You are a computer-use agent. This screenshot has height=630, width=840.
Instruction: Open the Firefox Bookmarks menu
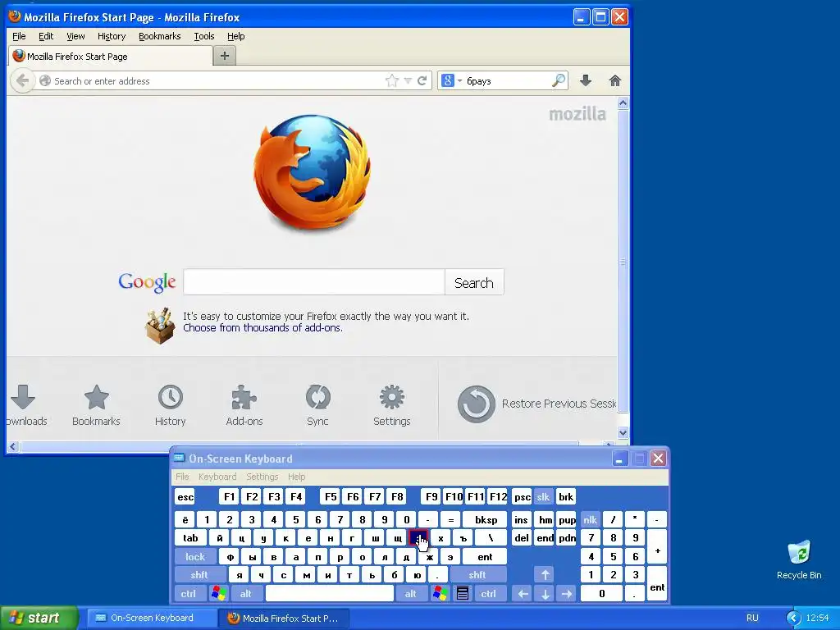click(x=160, y=36)
